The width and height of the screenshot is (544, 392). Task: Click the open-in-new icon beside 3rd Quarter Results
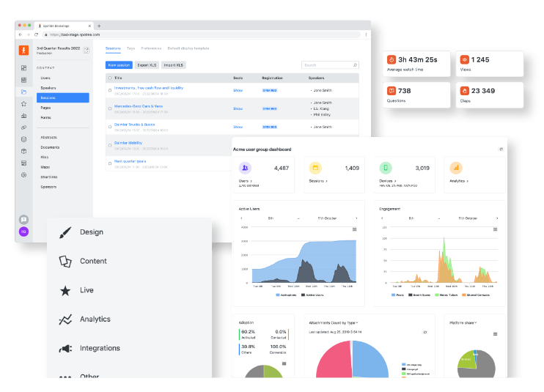pos(86,51)
